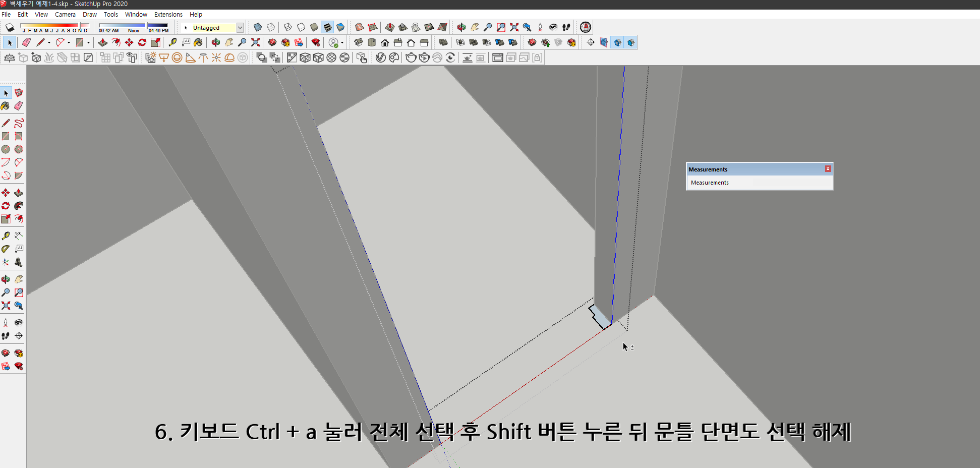Open the Untagged tag dropdown
The height and width of the screenshot is (468, 980).
pyautogui.click(x=241, y=28)
